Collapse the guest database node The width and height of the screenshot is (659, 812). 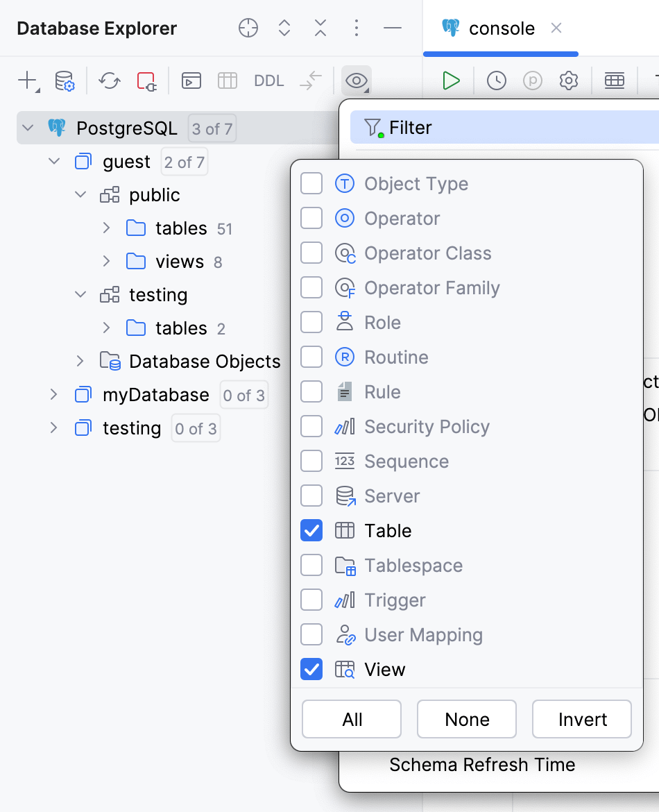point(54,161)
